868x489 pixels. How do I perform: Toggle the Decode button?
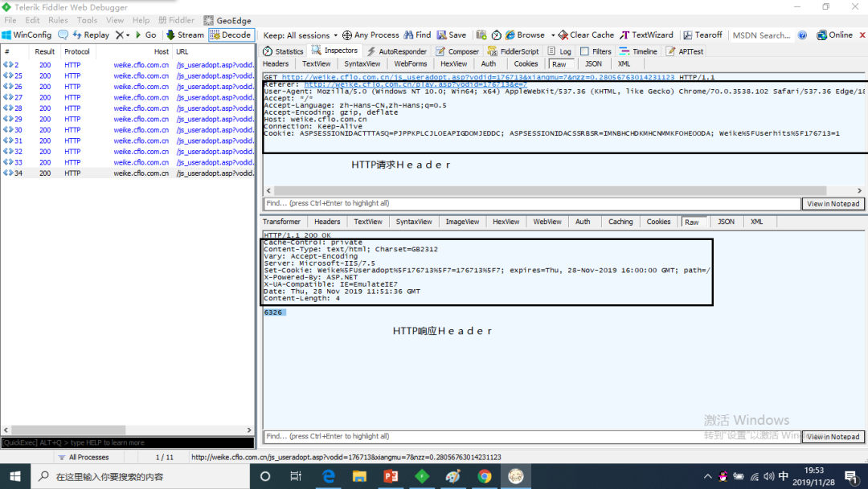231,35
